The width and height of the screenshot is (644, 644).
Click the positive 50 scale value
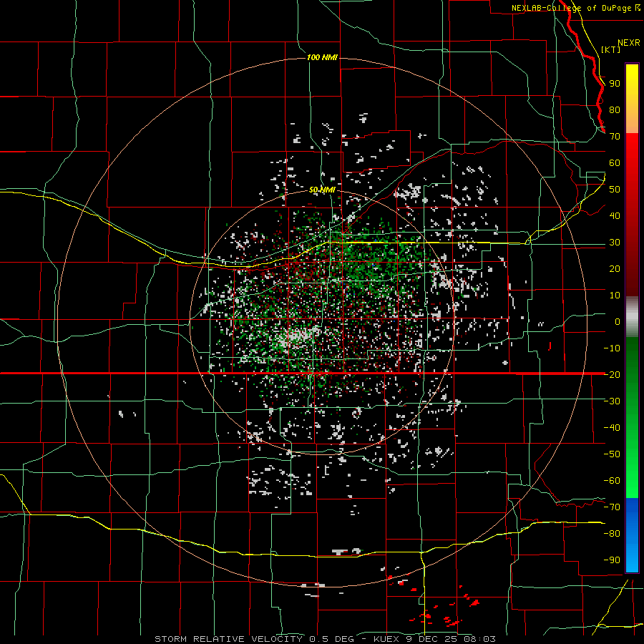point(615,190)
